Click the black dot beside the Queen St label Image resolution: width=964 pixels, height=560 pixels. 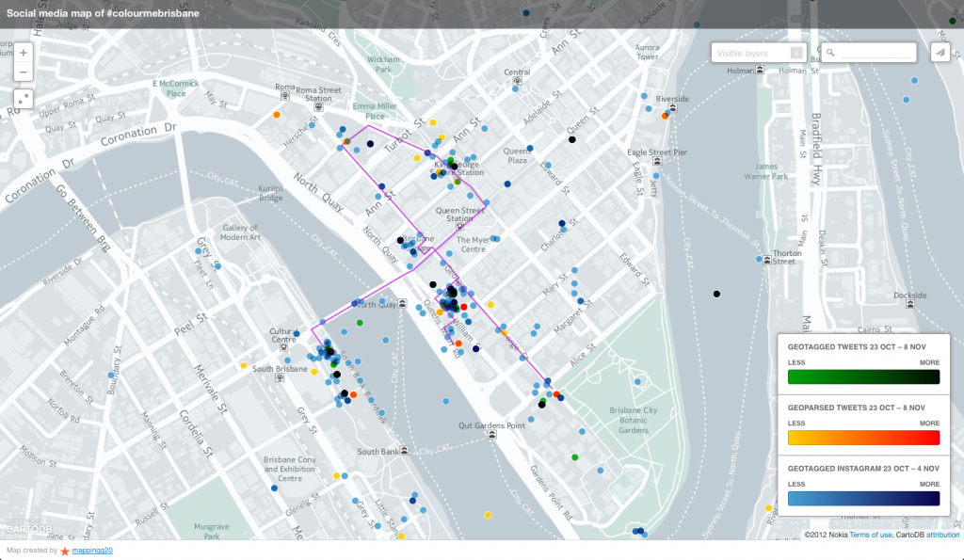pos(571,139)
